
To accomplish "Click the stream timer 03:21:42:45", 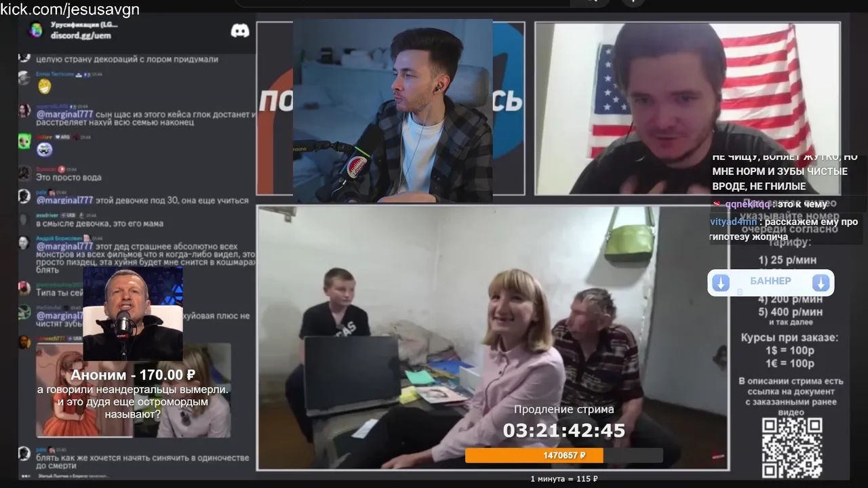I will pos(564,430).
